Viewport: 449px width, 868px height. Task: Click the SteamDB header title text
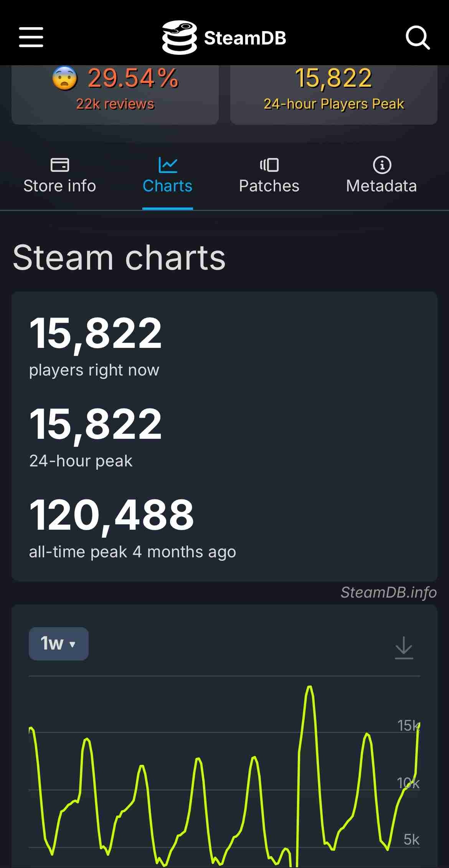pos(245,38)
